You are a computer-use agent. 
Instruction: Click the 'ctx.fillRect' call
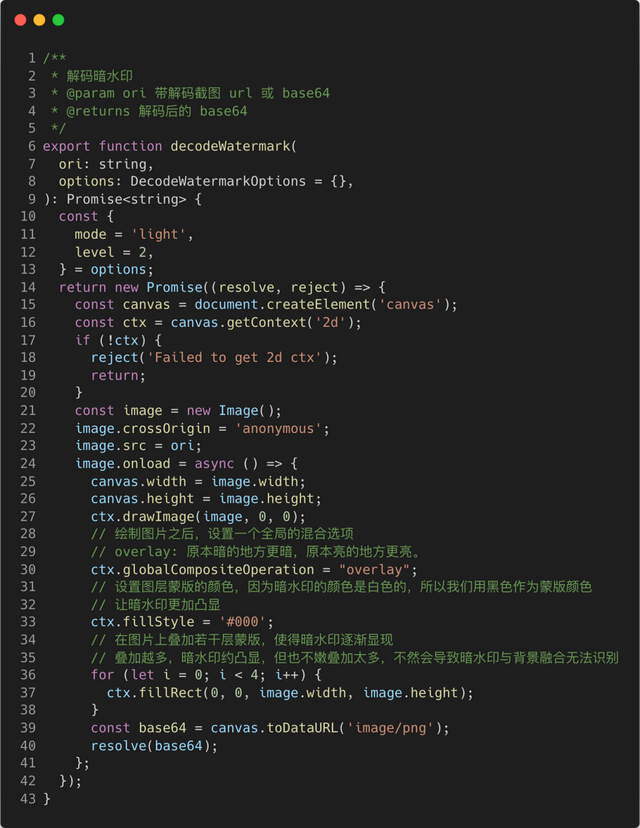point(154,693)
